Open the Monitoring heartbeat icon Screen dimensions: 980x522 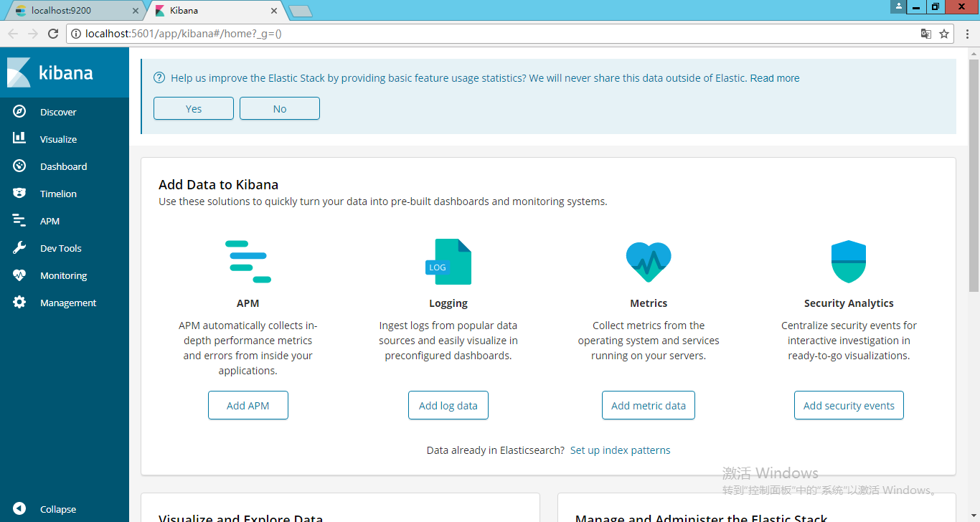[x=19, y=275]
